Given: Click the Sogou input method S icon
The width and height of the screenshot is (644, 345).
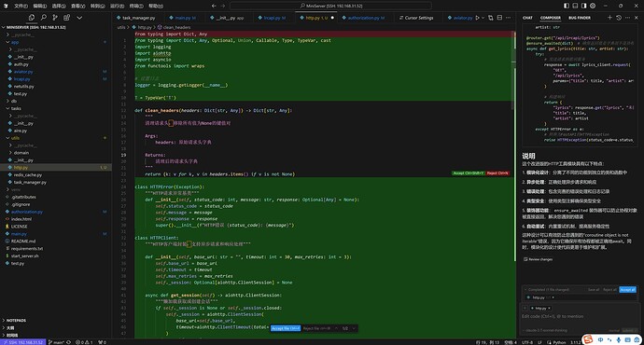Looking at the screenshot, I should pyautogui.click(x=588, y=339).
